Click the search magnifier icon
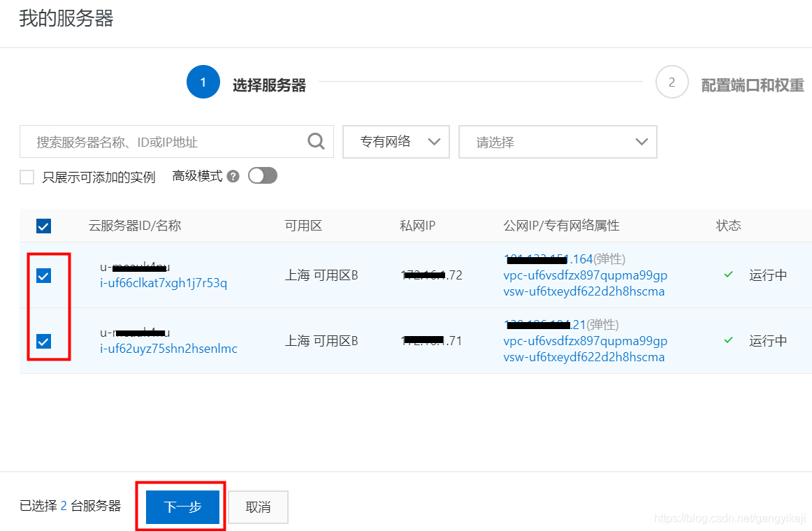The image size is (812, 531). (x=316, y=142)
